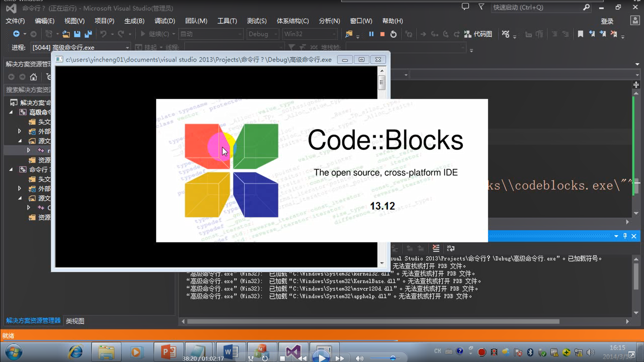This screenshot has width=644, height=362.
Task: Expand the C source file node under the second 源文件
Action: pos(28,208)
